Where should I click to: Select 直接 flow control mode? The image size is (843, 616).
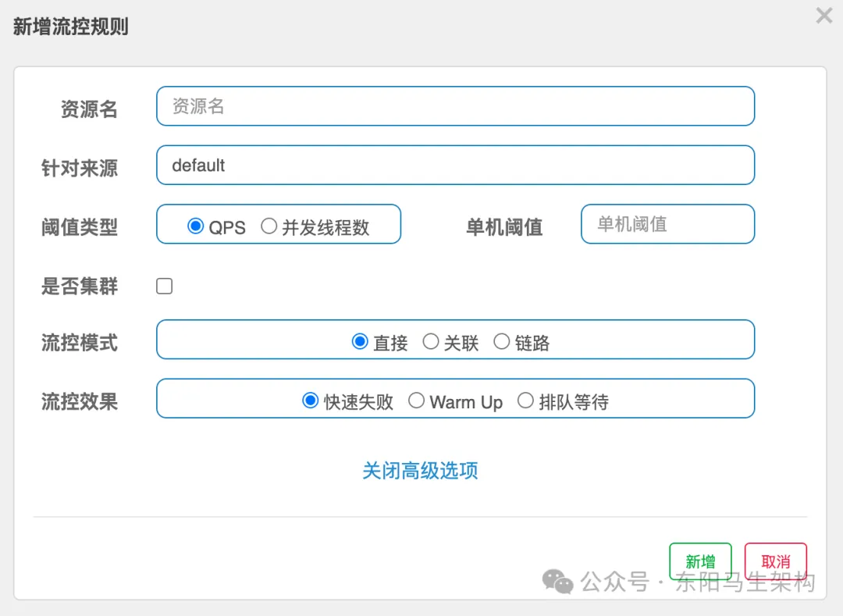click(360, 341)
